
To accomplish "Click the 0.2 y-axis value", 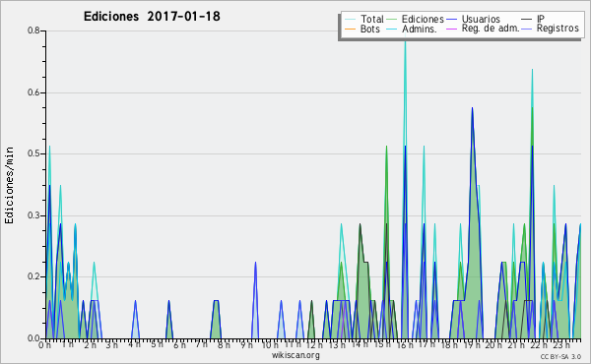I will tap(33, 276).
